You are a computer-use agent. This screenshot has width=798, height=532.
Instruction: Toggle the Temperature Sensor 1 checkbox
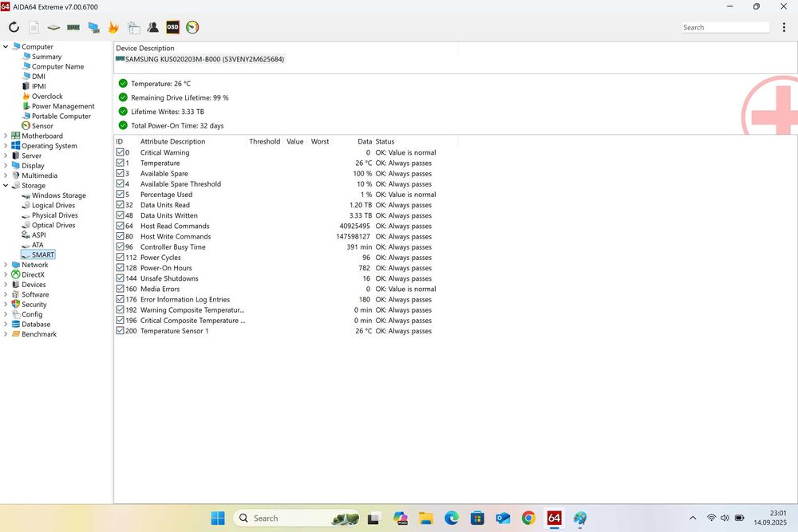[120, 330]
